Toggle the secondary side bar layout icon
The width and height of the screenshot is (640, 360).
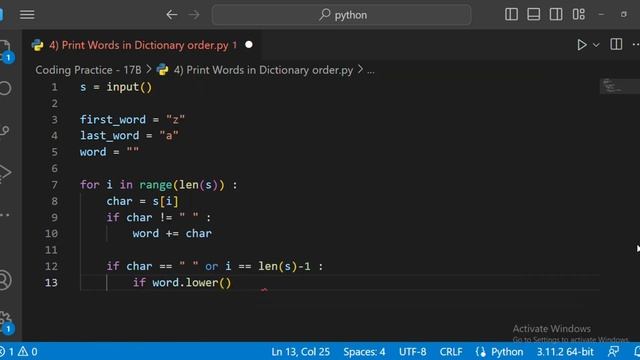[556, 14]
